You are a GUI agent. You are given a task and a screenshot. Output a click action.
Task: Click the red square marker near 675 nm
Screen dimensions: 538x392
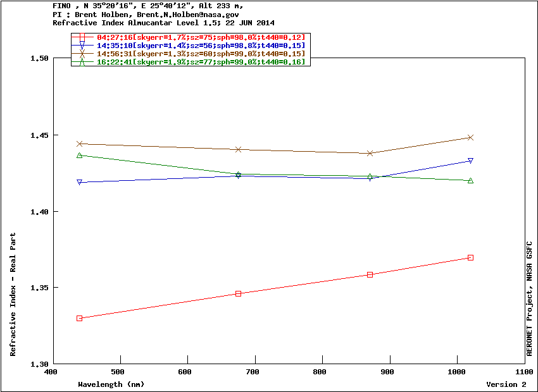click(x=238, y=293)
